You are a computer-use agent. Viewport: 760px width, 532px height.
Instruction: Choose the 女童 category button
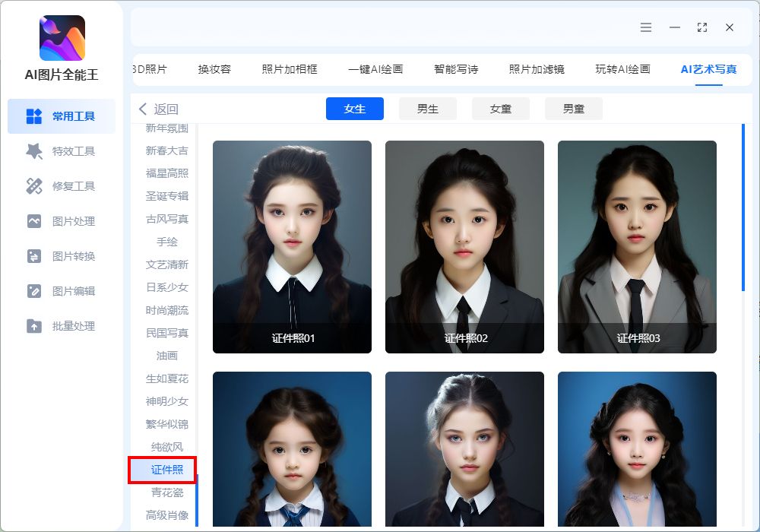pyautogui.click(x=501, y=109)
